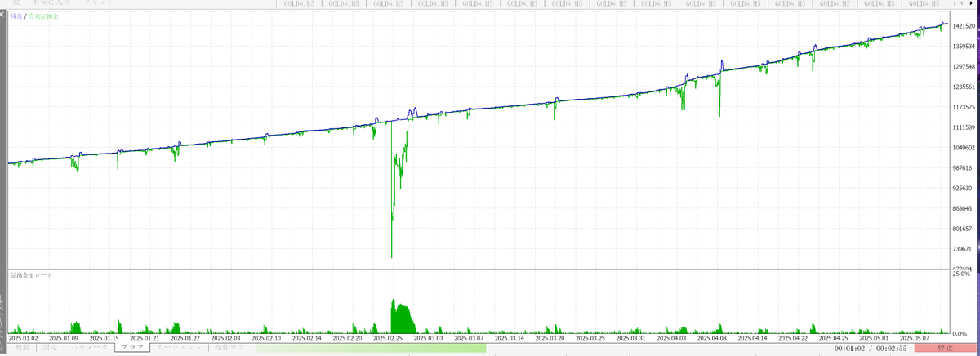Click the 2025.03.20 date label

550,337
